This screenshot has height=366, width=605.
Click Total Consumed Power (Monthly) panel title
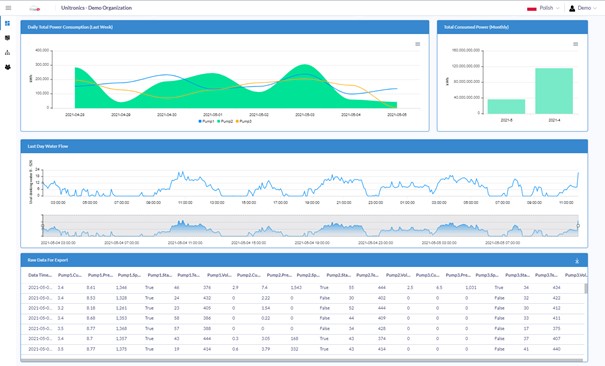pyautogui.click(x=476, y=27)
